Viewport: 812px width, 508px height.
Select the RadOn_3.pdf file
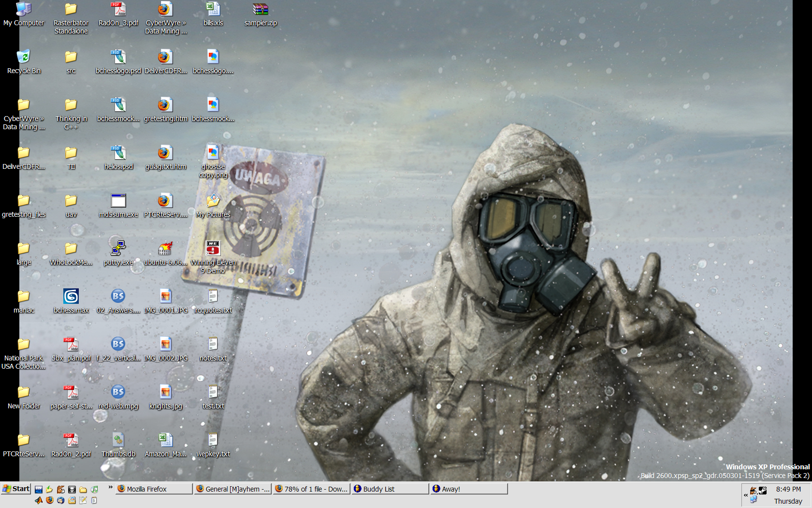click(x=118, y=14)
